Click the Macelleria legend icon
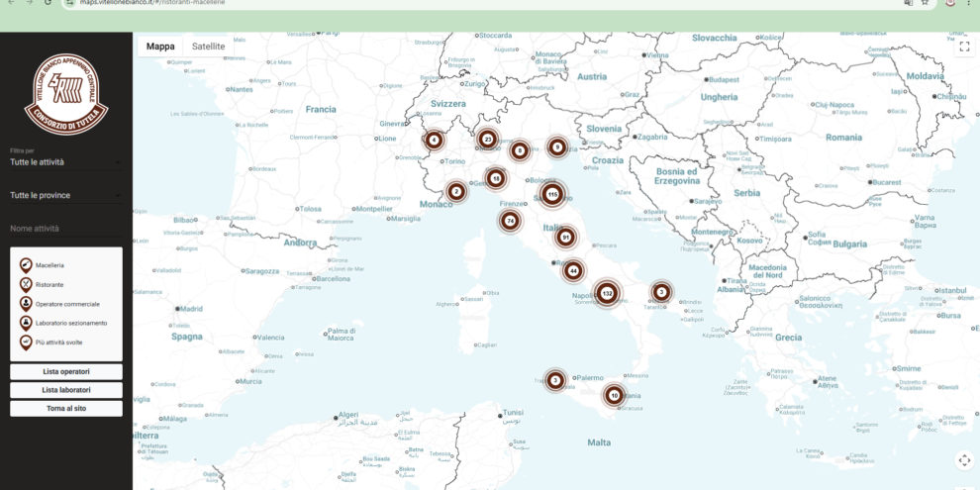Image resolution: width=980 pixels, height=490 pixels. point(26,265)
